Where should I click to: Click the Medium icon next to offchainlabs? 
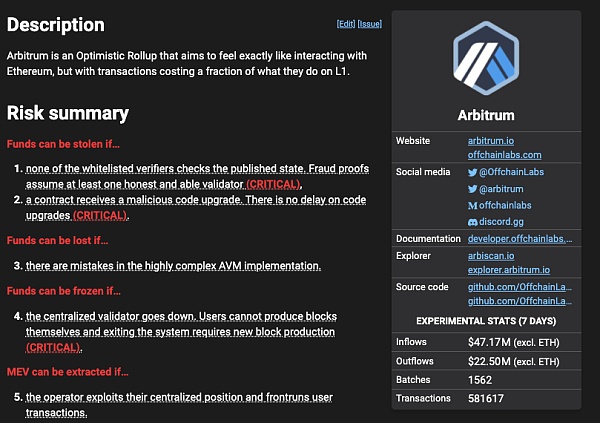473,206
